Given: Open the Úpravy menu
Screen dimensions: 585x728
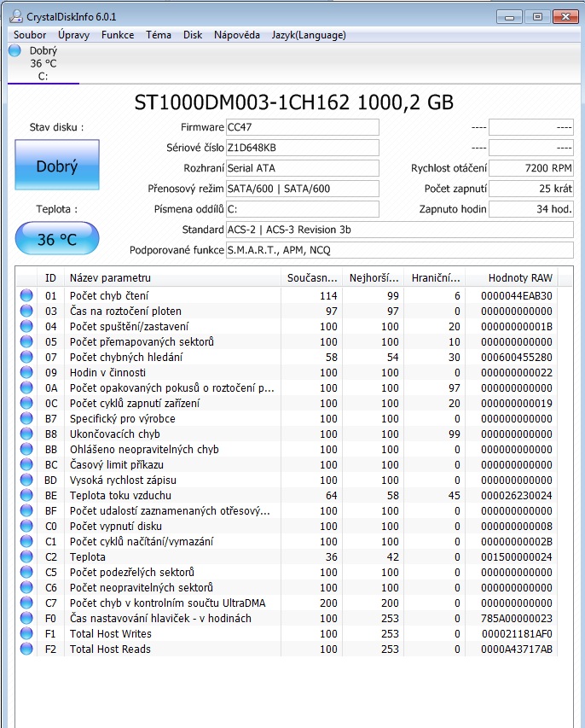Looking at the screenshot, I should (73, 35).
